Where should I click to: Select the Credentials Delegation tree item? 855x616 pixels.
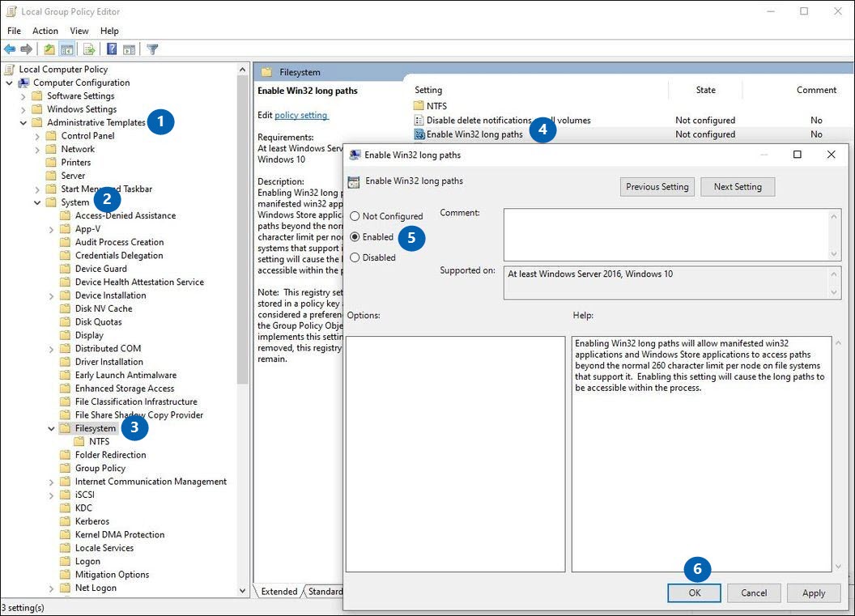119,256
